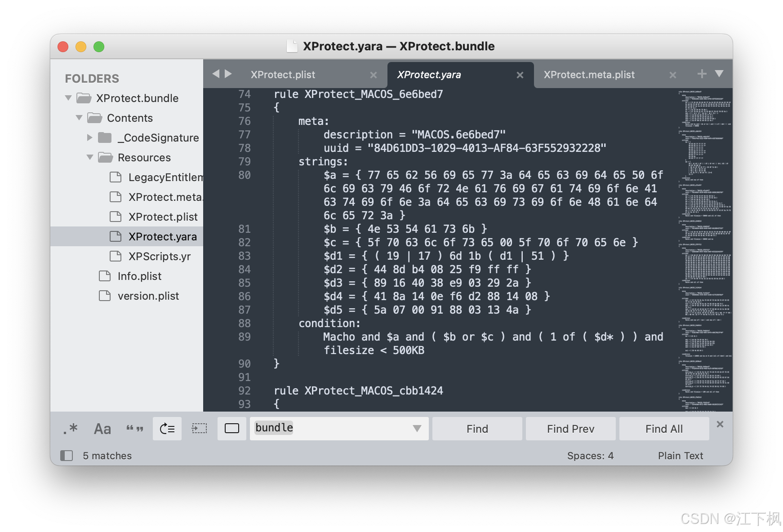The height and width of the screenshot is (532, 783).
Task: Click line number 89 in gutter
Action: (245, 337)
